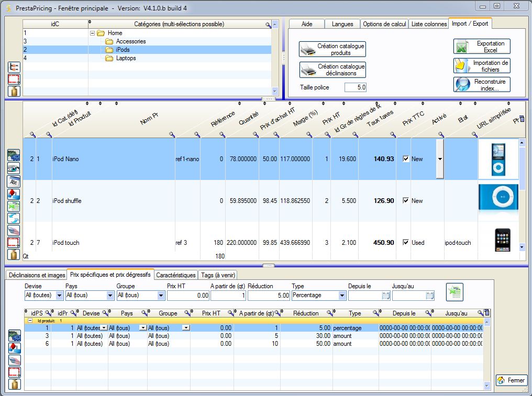
Task: Click the Importation de fichiers button
Action: click(482, 66)
